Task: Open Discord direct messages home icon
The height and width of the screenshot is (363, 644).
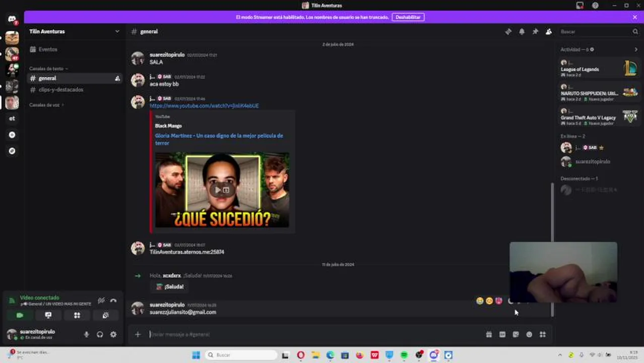Action: [x=12, y=20]
